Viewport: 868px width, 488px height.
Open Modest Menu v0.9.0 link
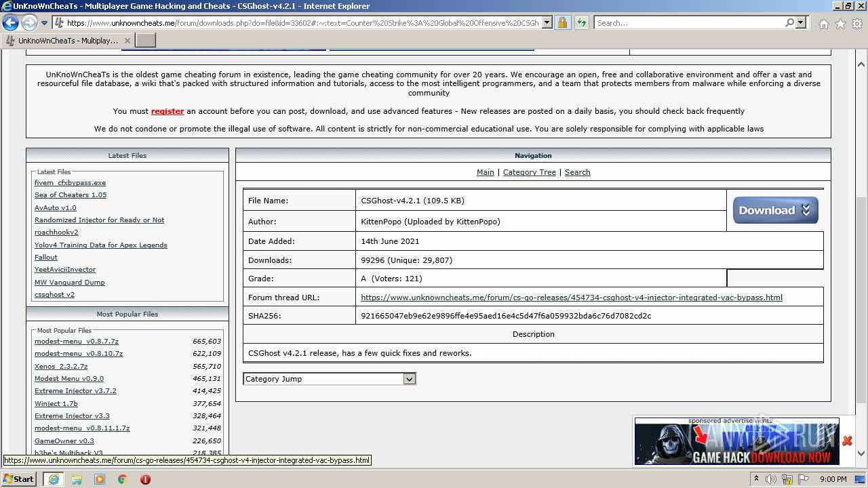(69, 379)
